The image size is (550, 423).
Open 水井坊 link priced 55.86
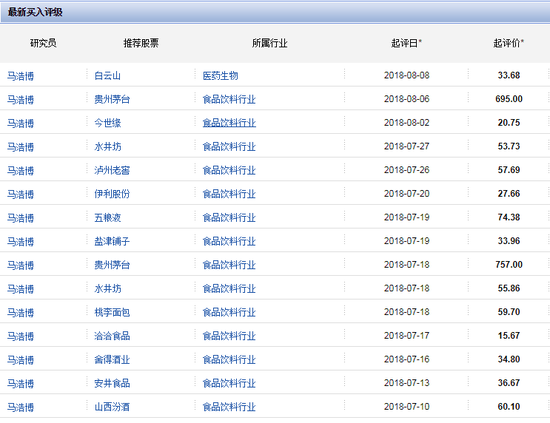click(107, 289)
